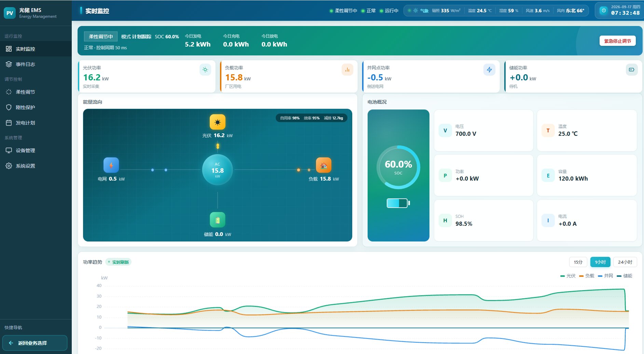Click the H SOH icon in battery overview
Screen dimensions: 644x354
(445, 221)
